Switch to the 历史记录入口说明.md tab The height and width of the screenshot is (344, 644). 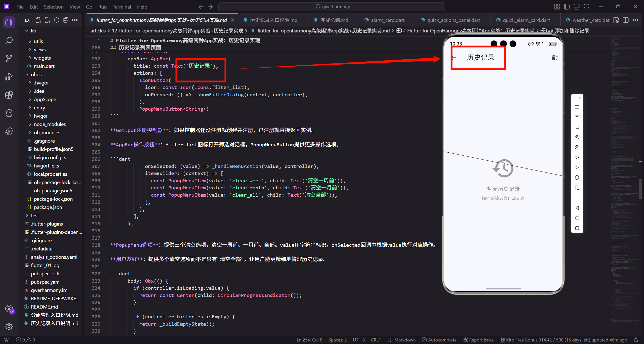coord(273,20)
